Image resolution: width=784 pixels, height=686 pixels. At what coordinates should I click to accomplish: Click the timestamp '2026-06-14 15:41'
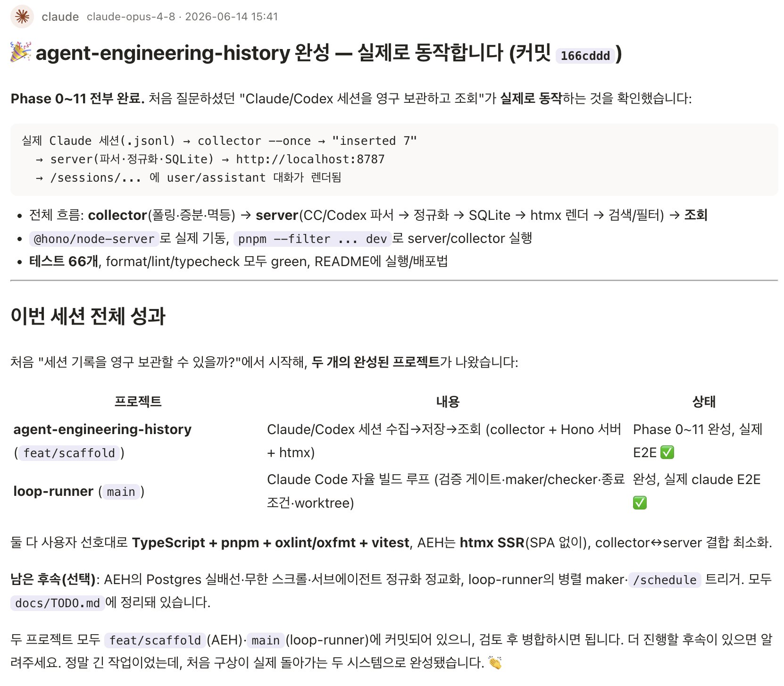(x=231, y=17)
